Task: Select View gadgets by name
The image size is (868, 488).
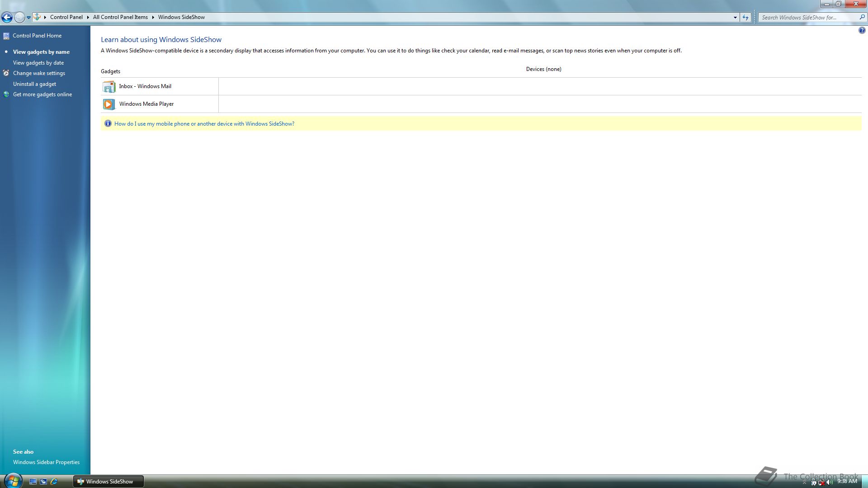Action: [41, 52]
